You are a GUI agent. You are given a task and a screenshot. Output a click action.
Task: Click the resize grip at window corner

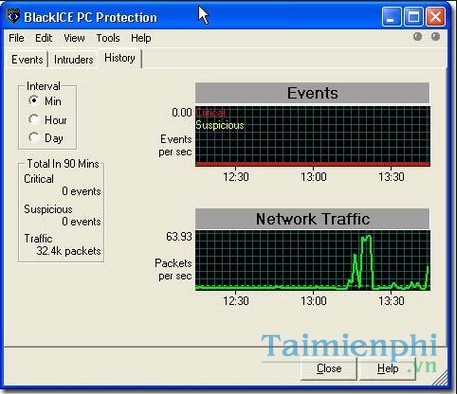pos(440,378)
